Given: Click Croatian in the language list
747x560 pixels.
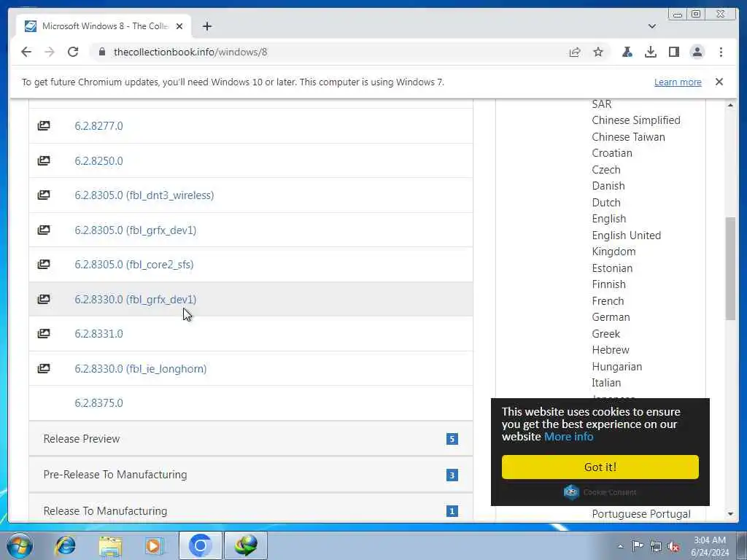Looking at the screenshot, I should [612, 153].
